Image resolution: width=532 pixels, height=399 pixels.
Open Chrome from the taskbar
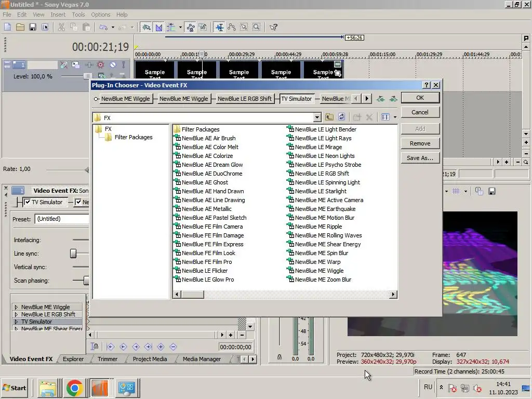coord(75,388)
